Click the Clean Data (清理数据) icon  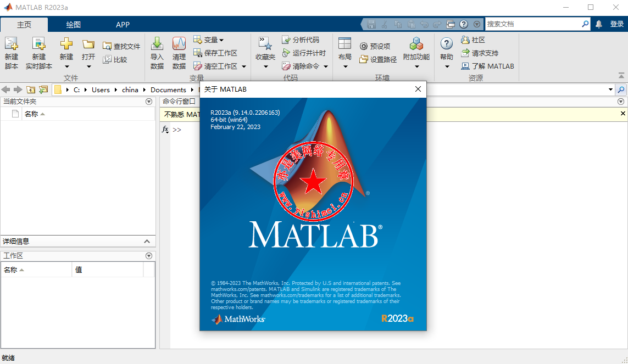179,43
